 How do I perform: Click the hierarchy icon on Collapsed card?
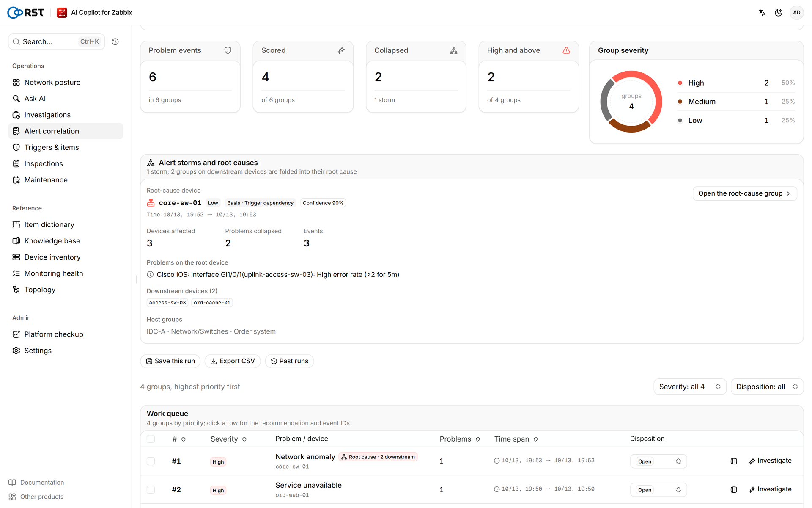454,50
